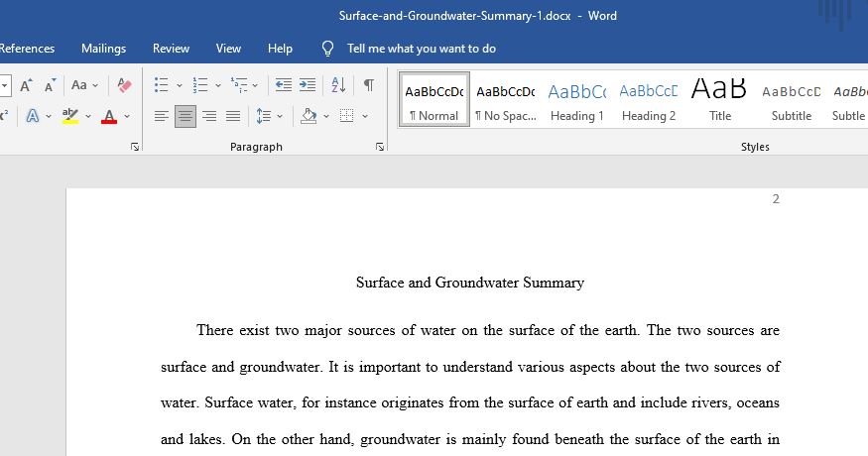868x456 pixels.
Task: Switch to the Review tab
Action: click(171, 49)
